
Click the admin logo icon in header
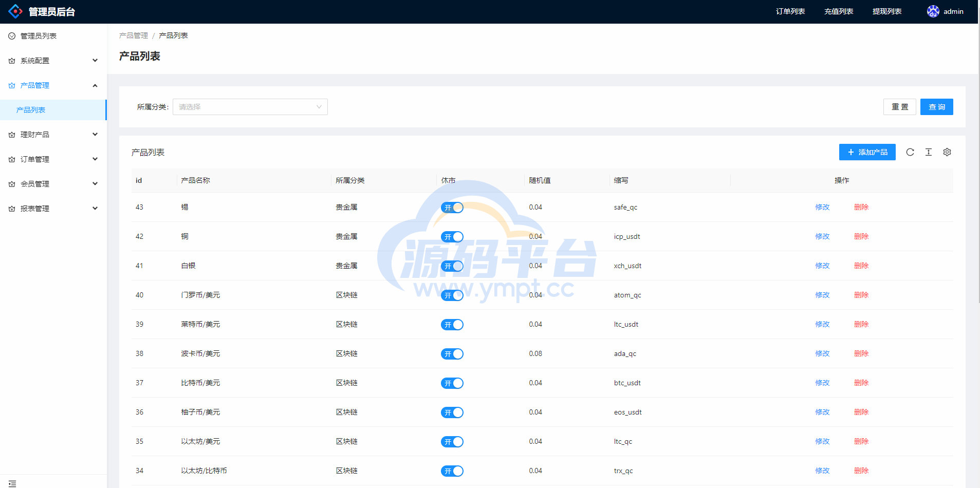tap(15, 11)
